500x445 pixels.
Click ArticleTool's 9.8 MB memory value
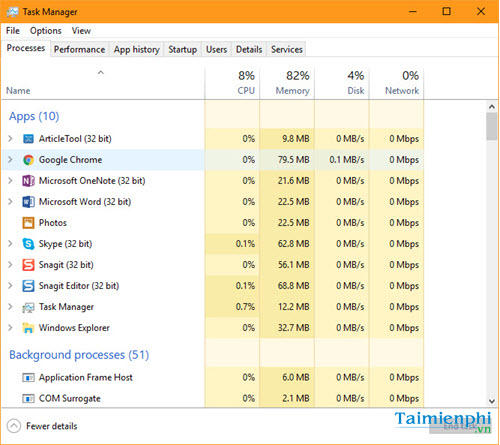tap(296, 139)
